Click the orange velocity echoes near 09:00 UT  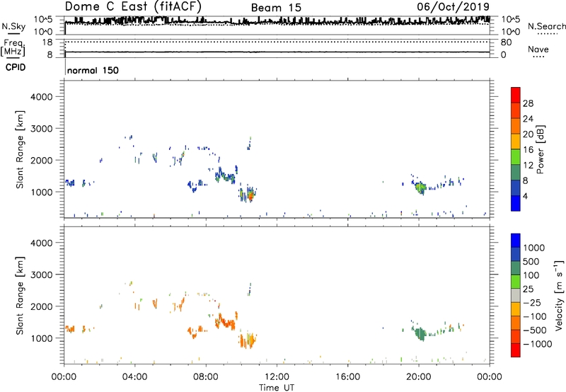point(225,322)
